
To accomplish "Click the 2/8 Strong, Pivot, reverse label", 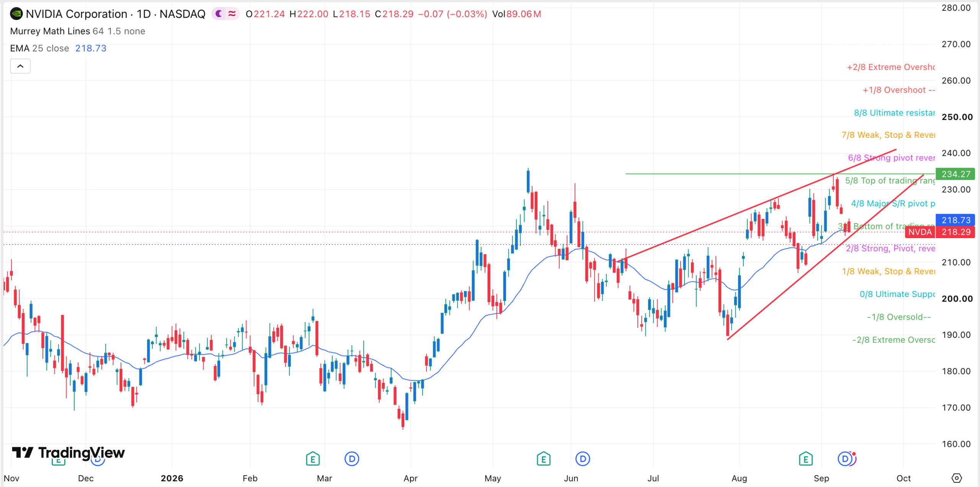I will pos(890,249).
